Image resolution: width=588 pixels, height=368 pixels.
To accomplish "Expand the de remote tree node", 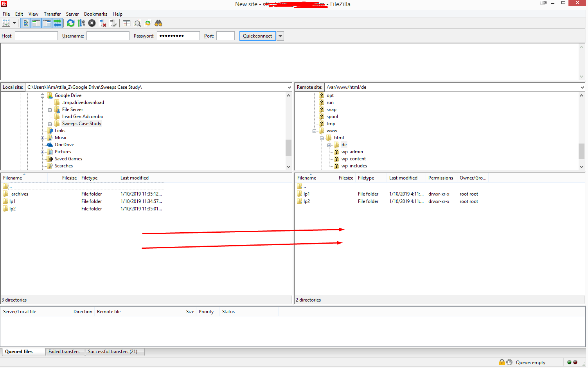I will (329, 145).
